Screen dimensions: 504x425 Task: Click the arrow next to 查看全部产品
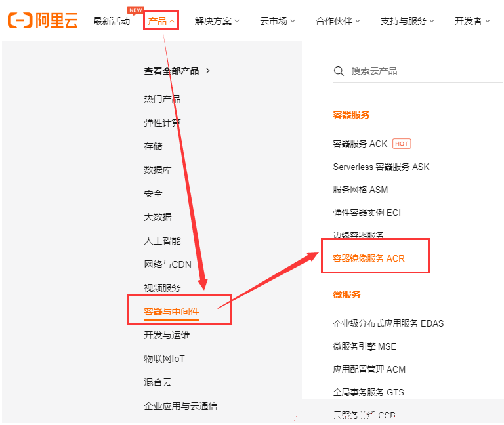tap(208, 71)
